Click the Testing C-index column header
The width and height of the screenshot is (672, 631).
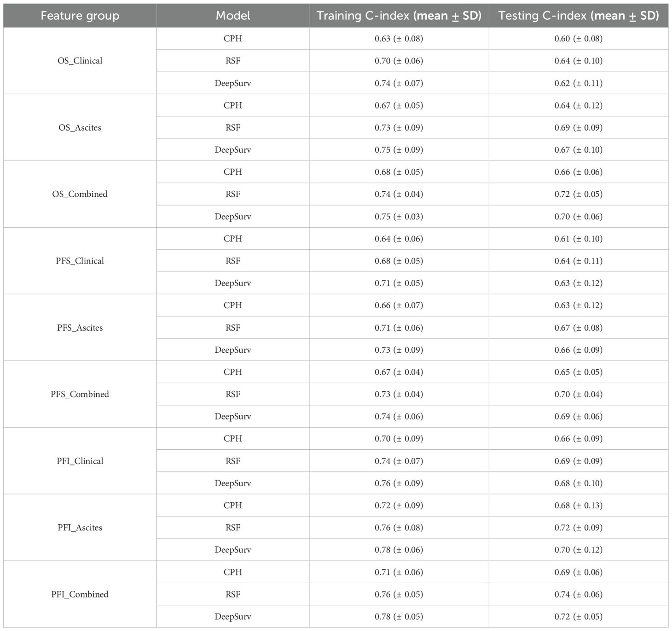click(578, 16)
